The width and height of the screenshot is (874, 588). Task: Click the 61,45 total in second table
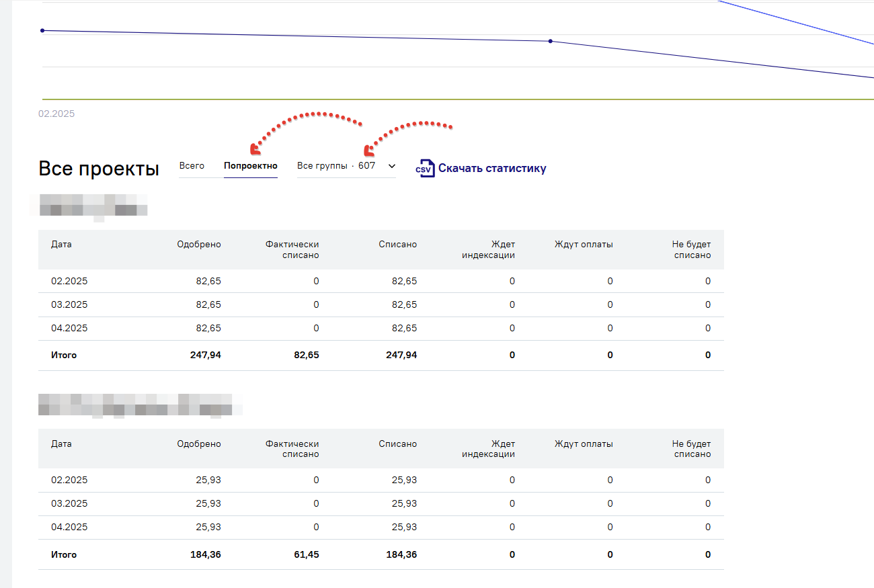coord(306,554)
